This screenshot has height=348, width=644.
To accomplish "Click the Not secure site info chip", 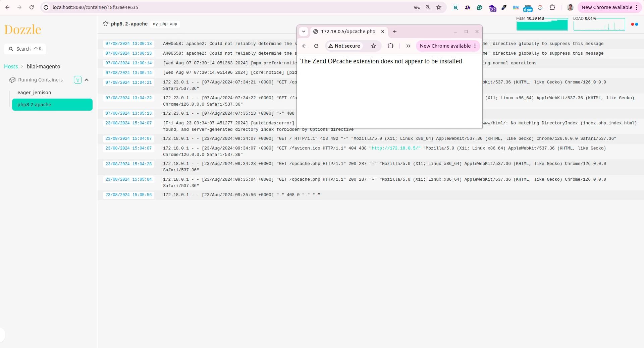I will coord(344,46).
